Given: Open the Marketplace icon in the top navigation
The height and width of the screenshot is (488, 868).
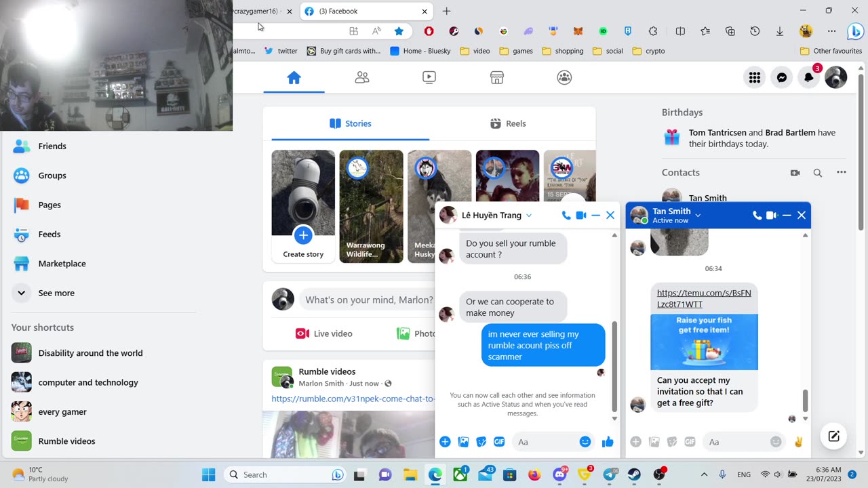Looking at the screenshot, I should point(497,77).
